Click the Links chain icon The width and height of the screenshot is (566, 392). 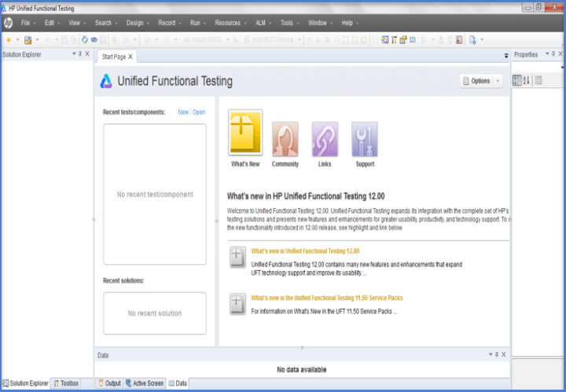click(x=325, y=139)
